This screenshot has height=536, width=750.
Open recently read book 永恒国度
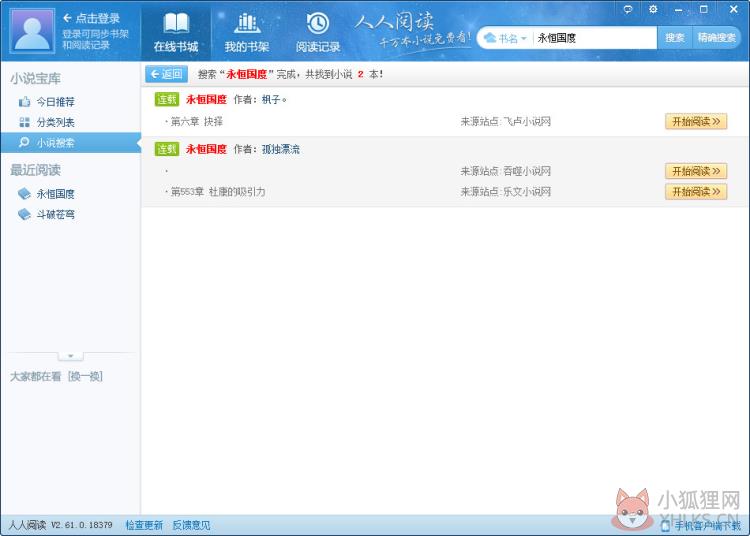[x=55, y=194]
